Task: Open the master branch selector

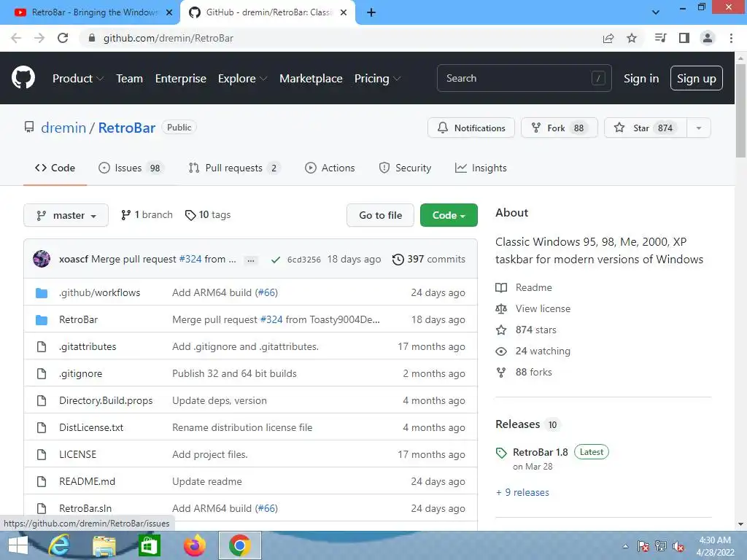Action: point(66,215)
